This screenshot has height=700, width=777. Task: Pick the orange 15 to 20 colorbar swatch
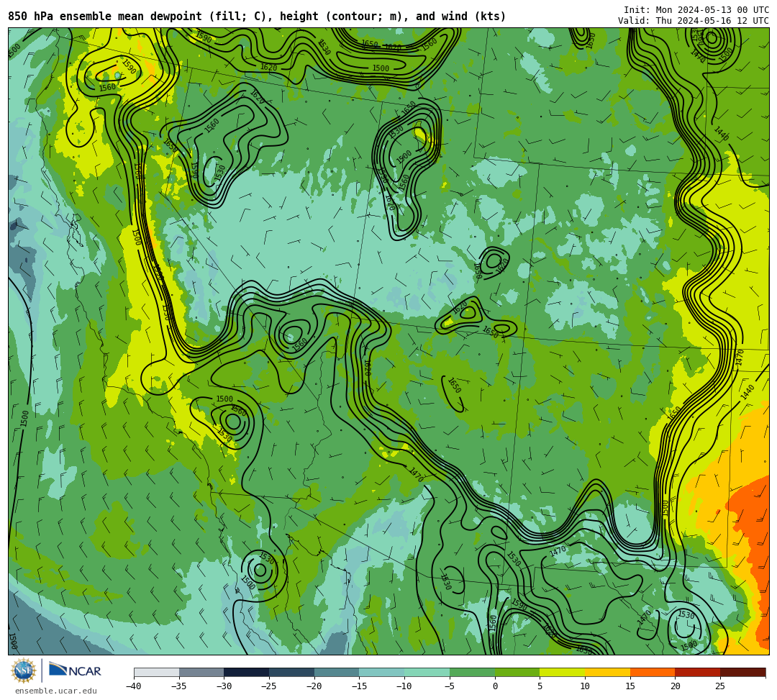point(653,672)
